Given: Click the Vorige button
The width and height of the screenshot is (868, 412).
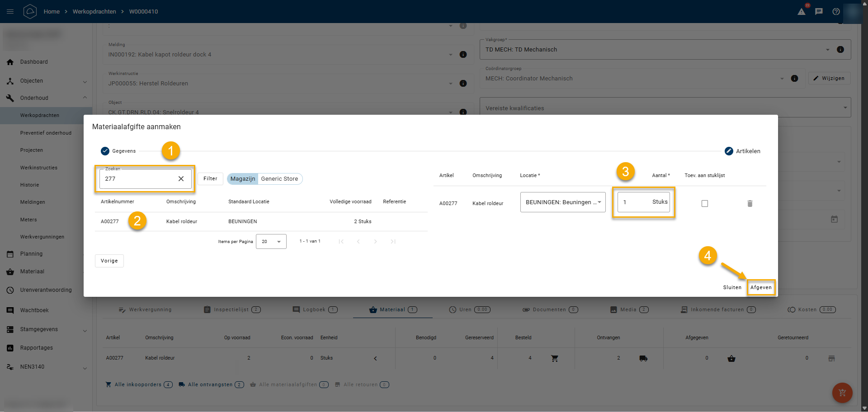Looking at the screenshot, I should [109, 261].
